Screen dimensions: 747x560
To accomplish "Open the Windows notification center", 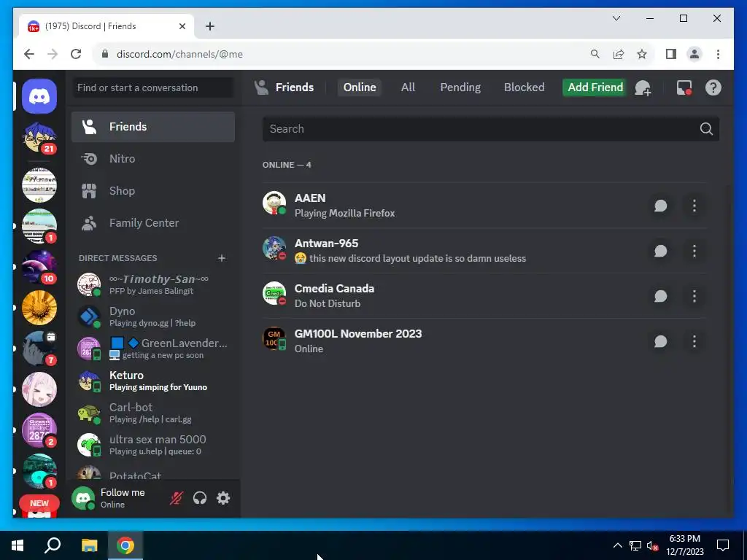I will [x=723, y=545].
